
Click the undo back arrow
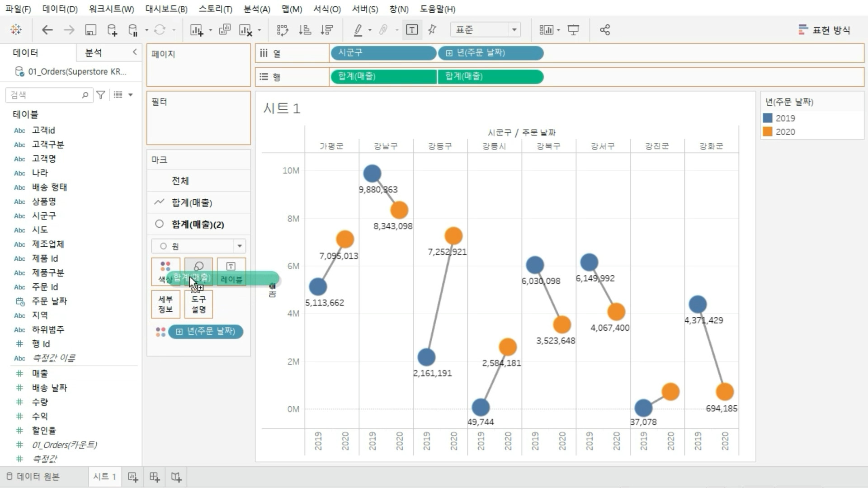coord(47,30)
